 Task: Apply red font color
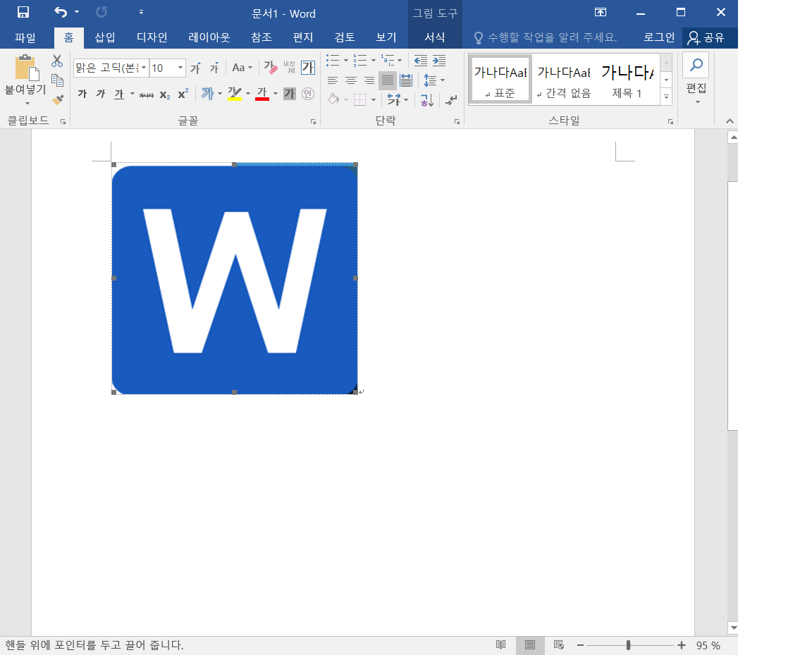coord(262,94)
